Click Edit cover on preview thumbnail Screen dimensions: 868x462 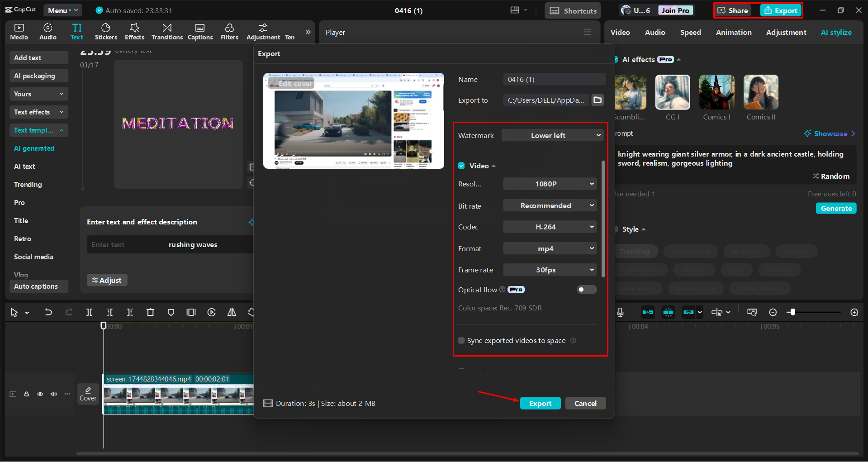pyautogui.click(x=291, y=83)
